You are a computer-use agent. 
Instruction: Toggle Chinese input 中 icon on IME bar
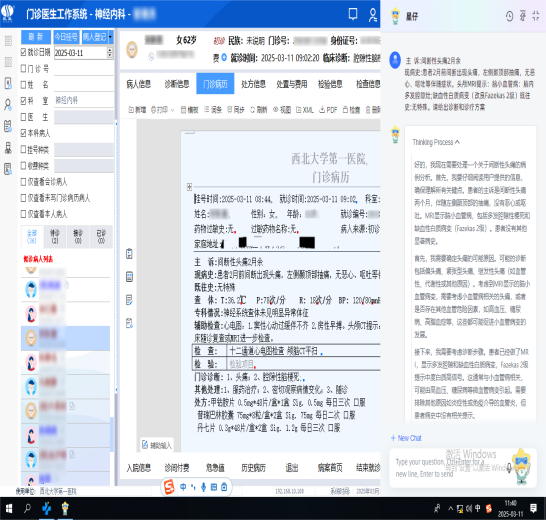click(183, 487)
